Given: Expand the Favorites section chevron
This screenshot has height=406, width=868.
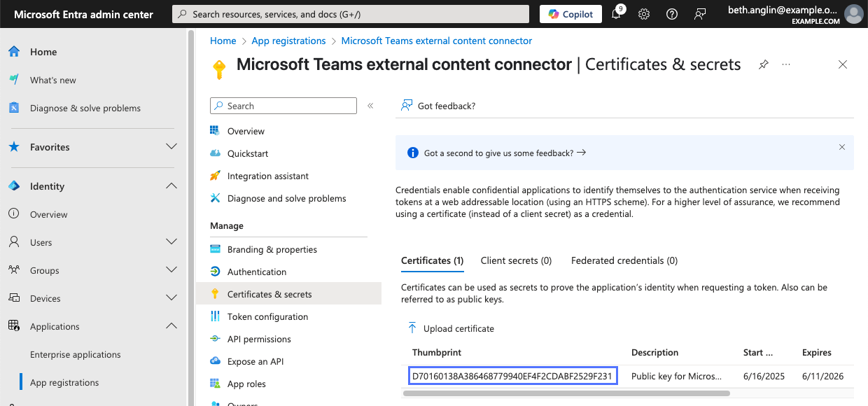Looking at the screenshot, I should click(x=171, y=147).
